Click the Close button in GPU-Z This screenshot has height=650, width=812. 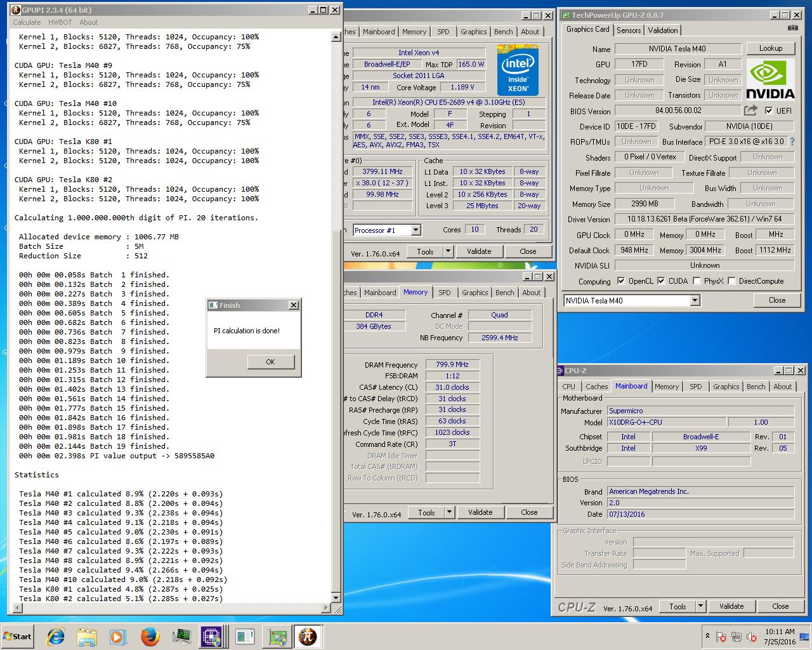777,300
